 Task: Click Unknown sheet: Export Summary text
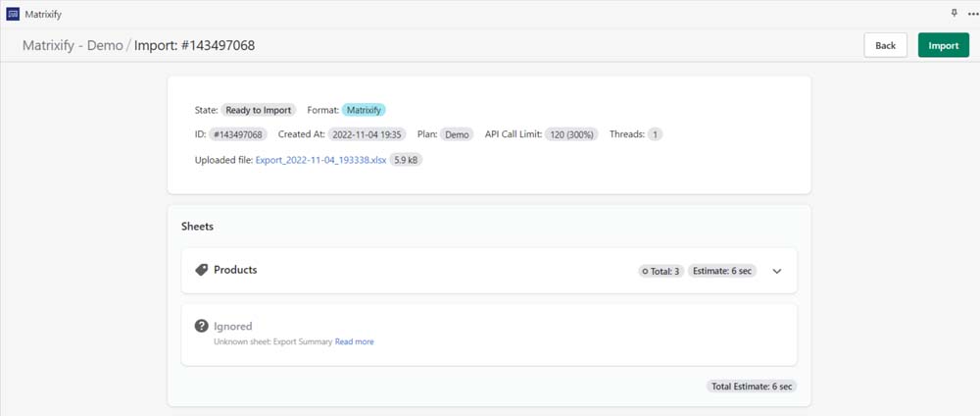coord(273,341)
